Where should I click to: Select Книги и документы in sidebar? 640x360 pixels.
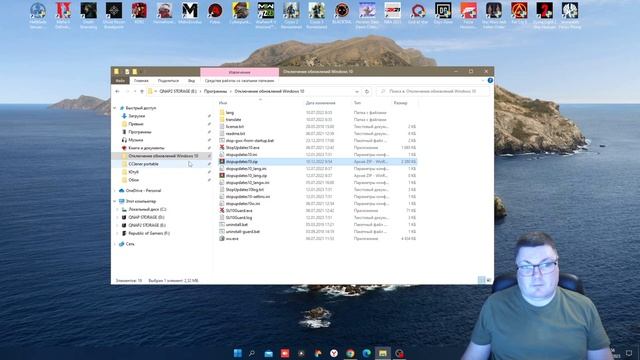tap(147, 148)
